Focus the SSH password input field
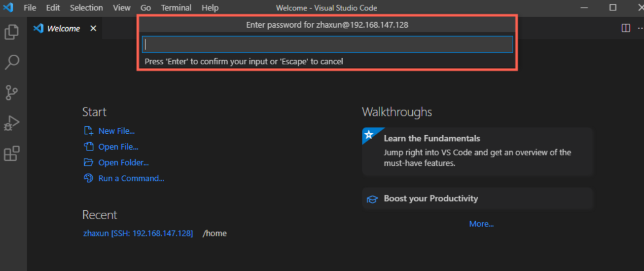The width and height of the screenshot is (644, 271). [x=327, y=44]
